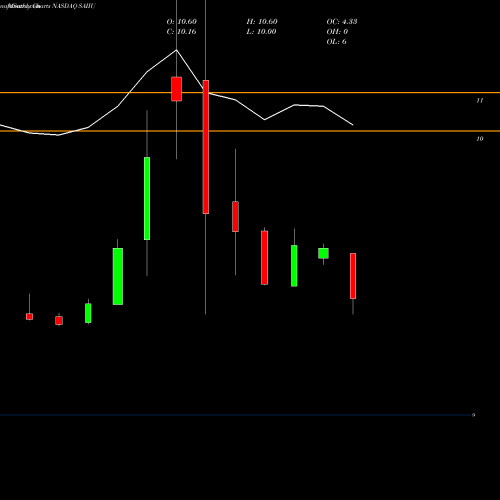The image size is (500, 500).
Task: Click the last red candlestick on the right
Action: click(353, 276)
